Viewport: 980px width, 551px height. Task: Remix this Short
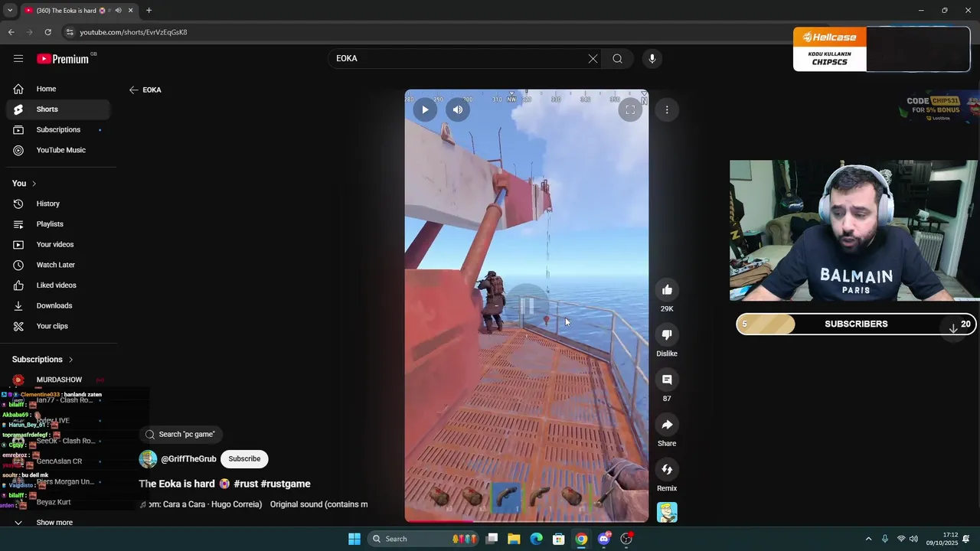click(667, 469)
